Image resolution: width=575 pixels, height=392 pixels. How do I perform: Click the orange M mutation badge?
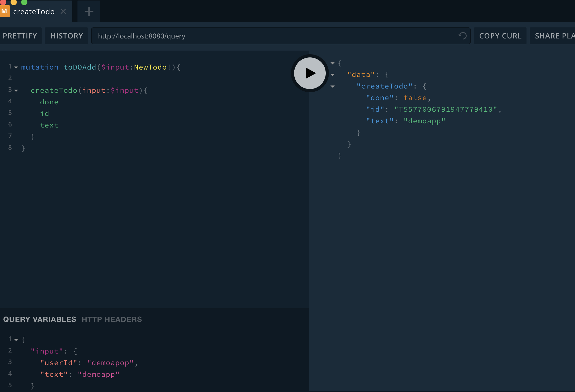[x=4, y=11]
